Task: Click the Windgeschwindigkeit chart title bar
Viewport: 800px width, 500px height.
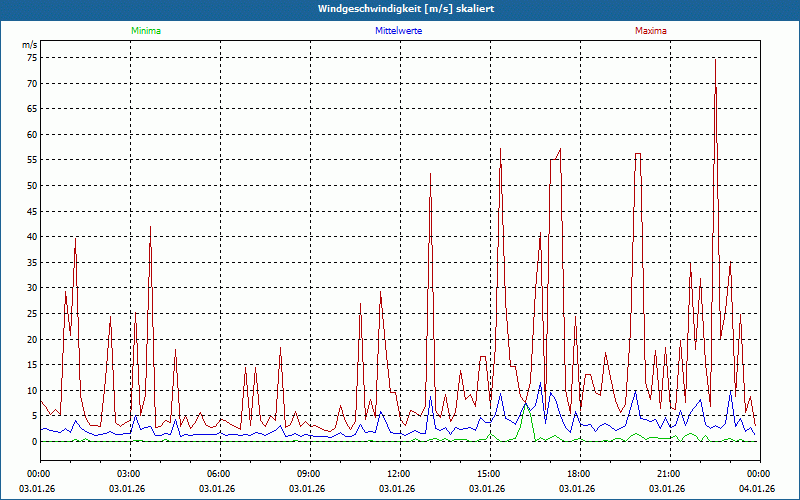Action: point(400,9)
